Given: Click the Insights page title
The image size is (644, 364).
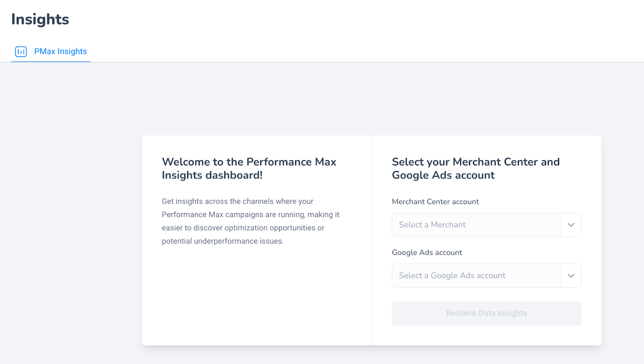Looking at the screenshot, I should tap(40, 19).
